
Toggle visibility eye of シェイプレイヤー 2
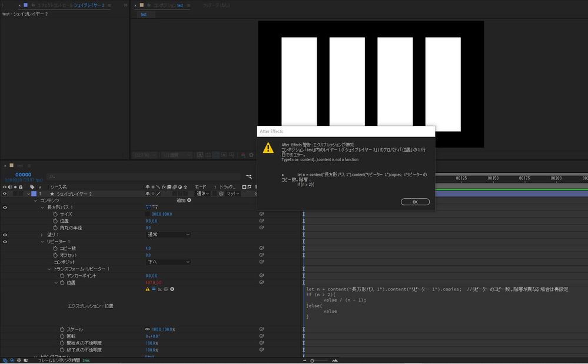(5, 193)
